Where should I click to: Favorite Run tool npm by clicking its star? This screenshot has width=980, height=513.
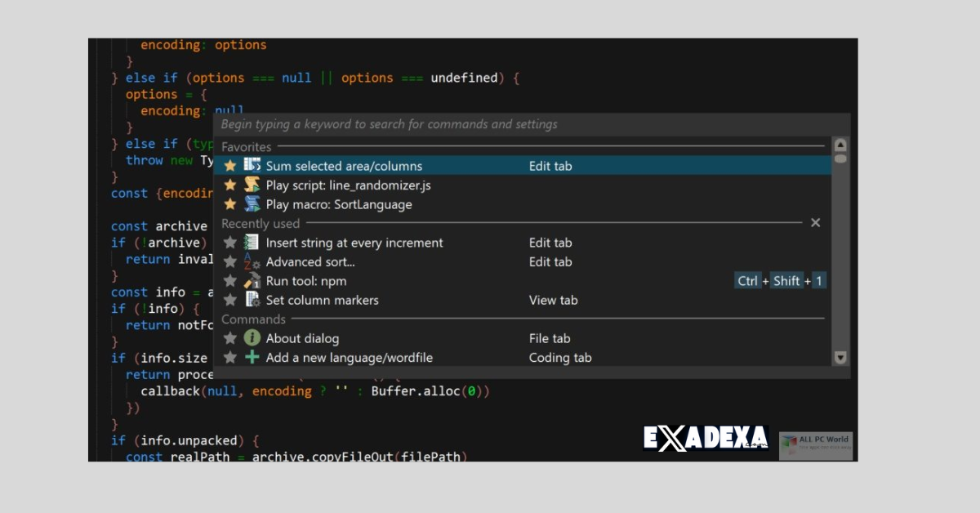[229, 280]
